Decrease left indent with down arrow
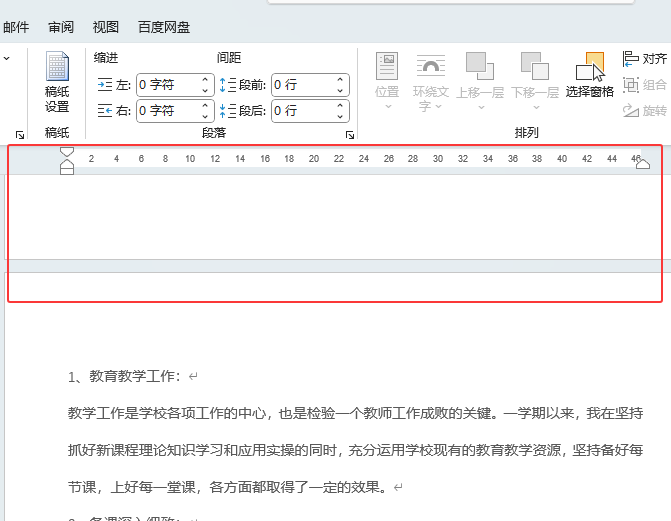 205,90
